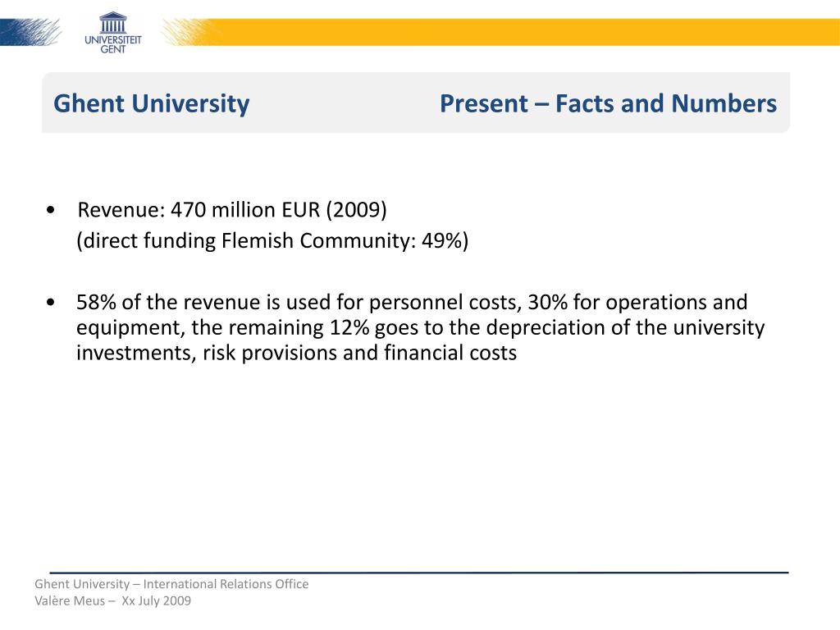
Task: Select the 'Present – Facts and Numbers' title
Action: (608, 103)
